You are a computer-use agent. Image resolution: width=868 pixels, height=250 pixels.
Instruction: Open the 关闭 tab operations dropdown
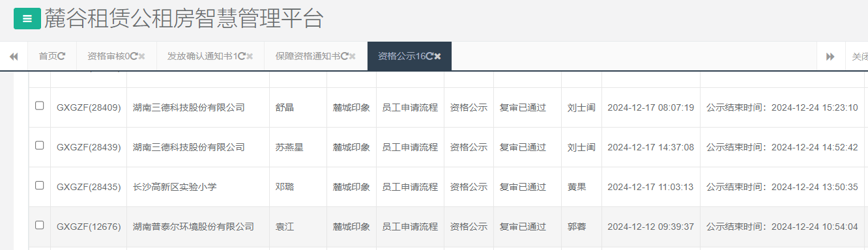pos(857,57)
